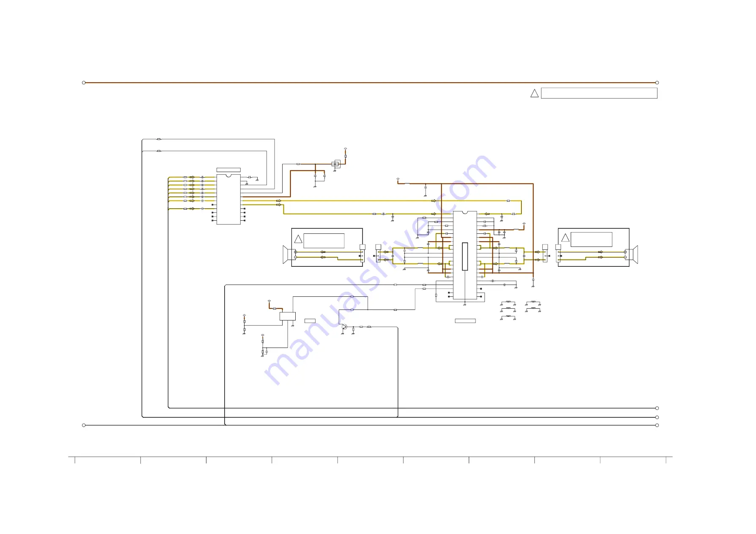756x534 pixels.
Task: Click the top-left terminal circle of the red line
Action: tap(84, 82)
